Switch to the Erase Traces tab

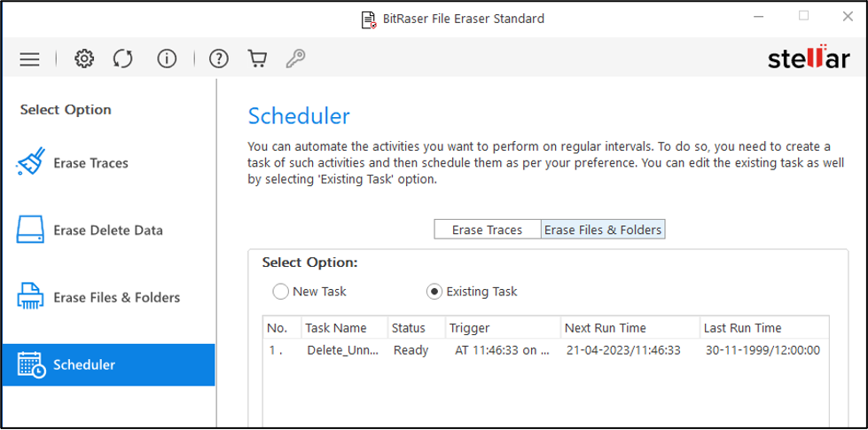487,230
